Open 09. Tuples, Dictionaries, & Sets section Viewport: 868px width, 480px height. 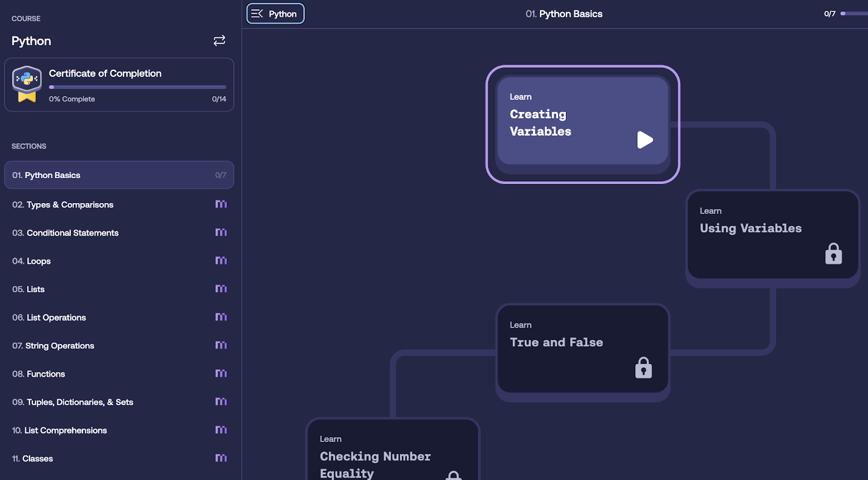pos(119,402)
